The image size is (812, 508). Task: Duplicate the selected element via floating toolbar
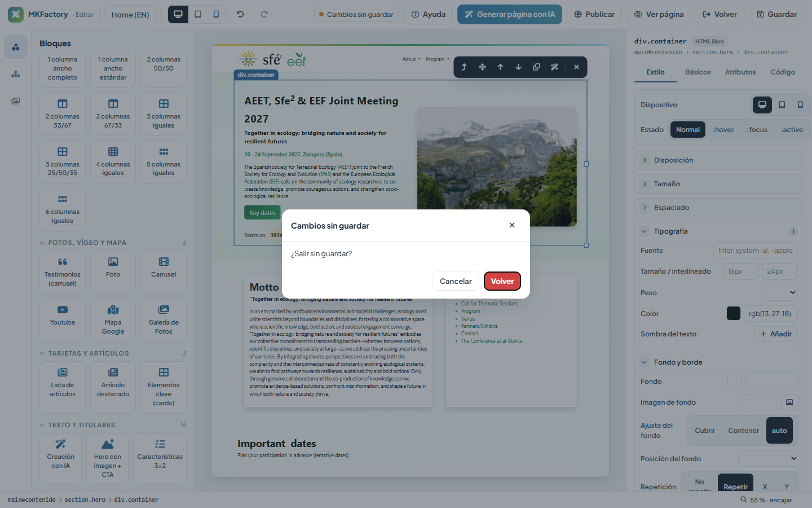(536, 67)
